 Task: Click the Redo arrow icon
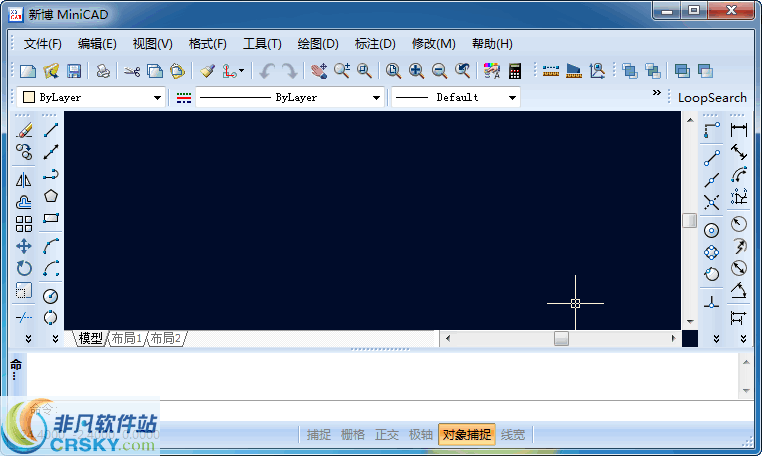[x=290, y=71]
